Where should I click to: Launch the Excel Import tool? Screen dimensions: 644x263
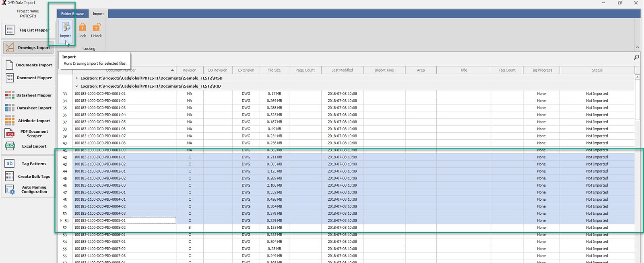click(x=28, y=146)
